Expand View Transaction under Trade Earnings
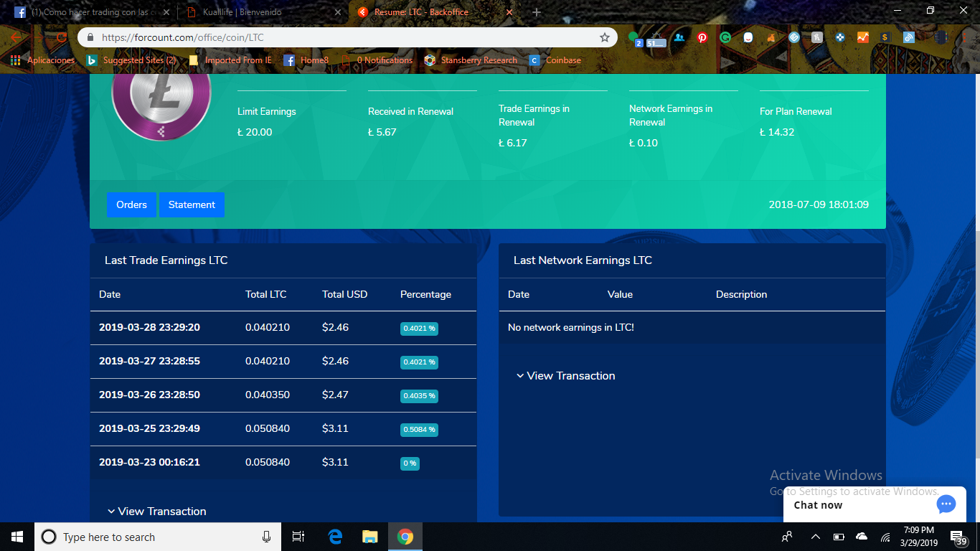Viewport: 980px width, 551px height. (156, 512)
